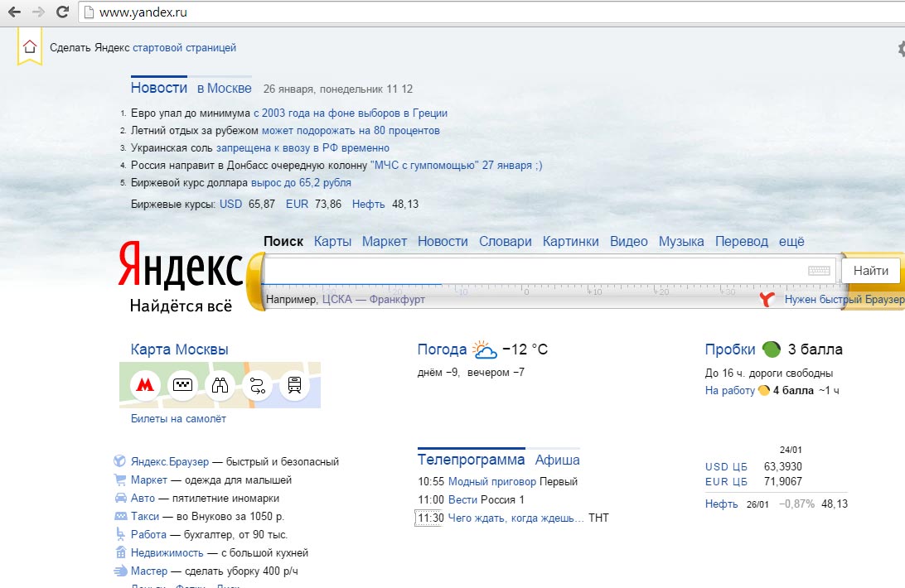Image resolution: width=905 pixels, height=588 pixels.
Task: Open the Модный приговор TV listing
Action: click(492, 481)
